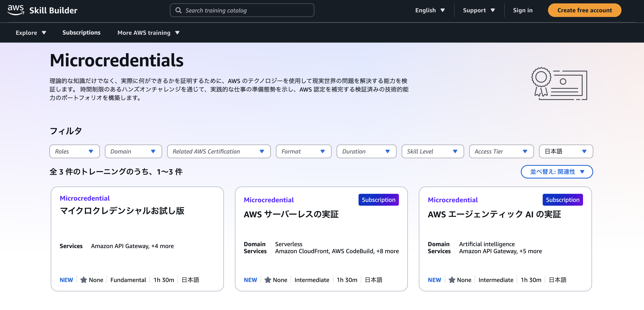Image resolution: width=644 pixels, height=310 pixels.
Task: Open the Roles filter dropdown
Action: click(x=74, y=151)
